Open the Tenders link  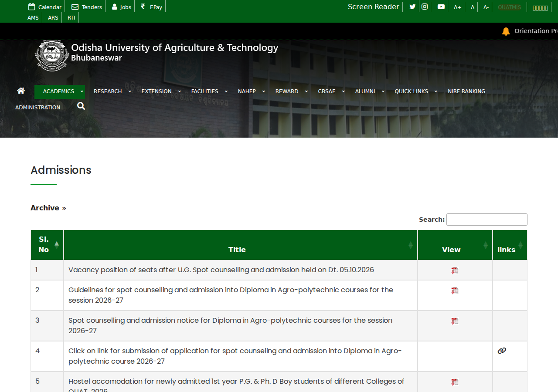pos(87,7)
